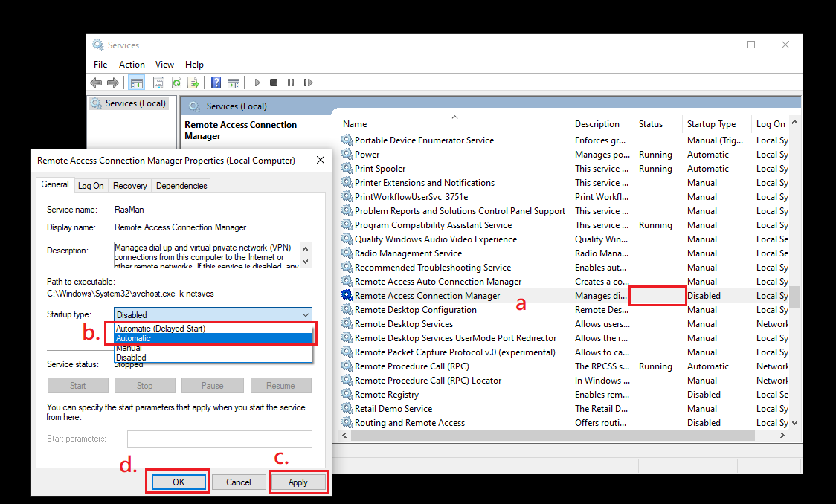Click the gear icon beside Remote Registry
This screenshot has width=836, height=504.
click(x=347, y=394)
